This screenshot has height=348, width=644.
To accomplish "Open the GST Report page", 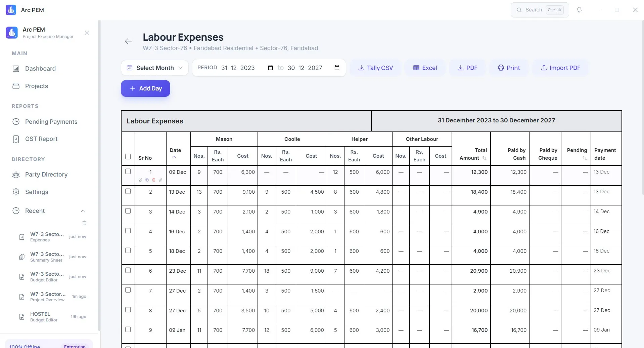I will tap(49, 139).
